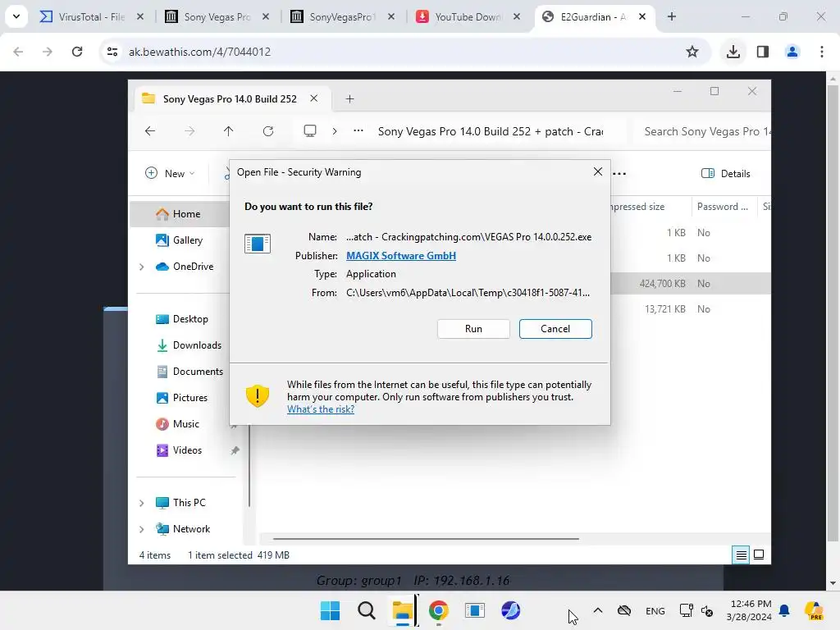Select the VirusTotal browser tab
This screenshot has height=630, width=840.
[91, 16]
